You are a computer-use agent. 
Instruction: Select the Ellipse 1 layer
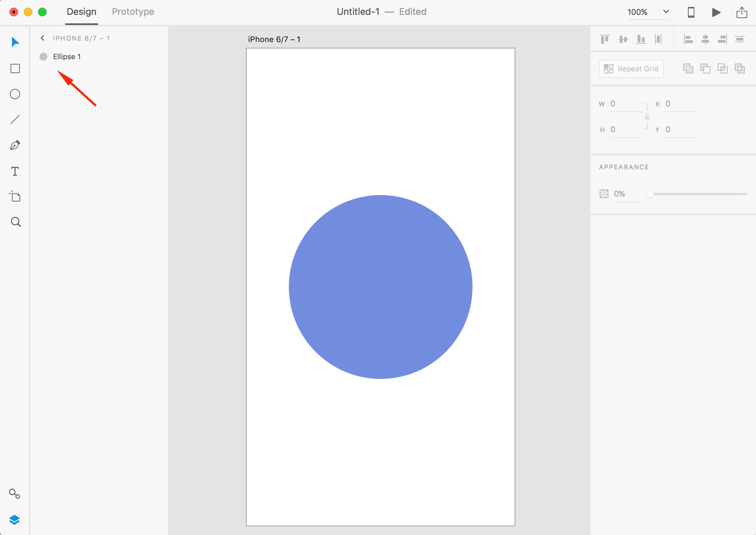(x=66, y=56)
